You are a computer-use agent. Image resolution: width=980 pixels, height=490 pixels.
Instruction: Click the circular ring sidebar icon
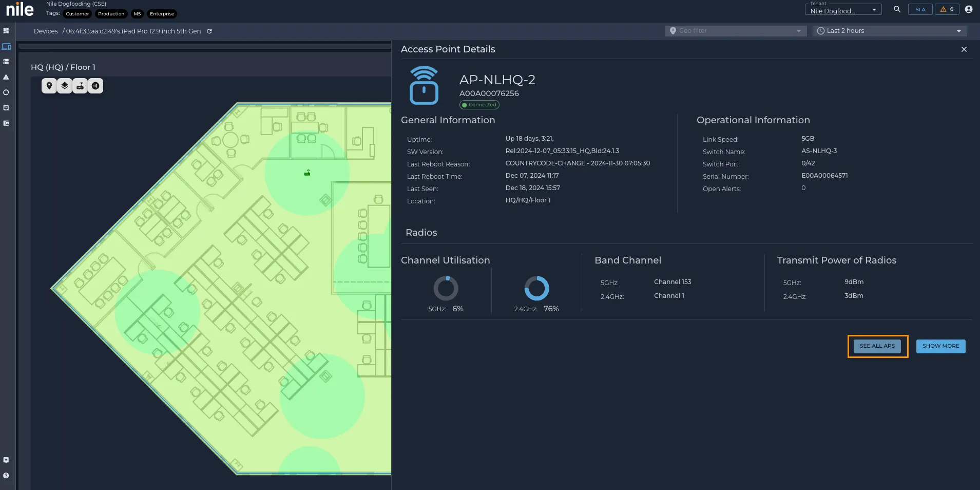coord(6,92)
